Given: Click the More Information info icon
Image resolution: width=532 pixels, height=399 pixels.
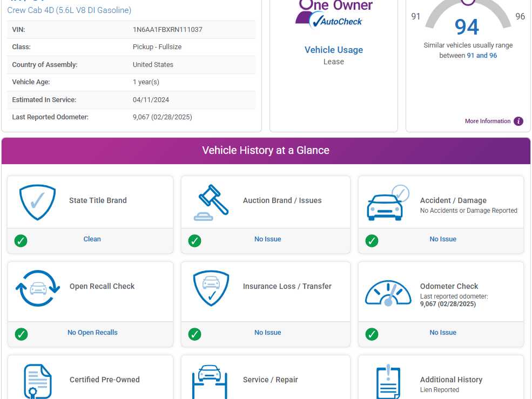Looking at the screenshot, I should pos(518,121).
